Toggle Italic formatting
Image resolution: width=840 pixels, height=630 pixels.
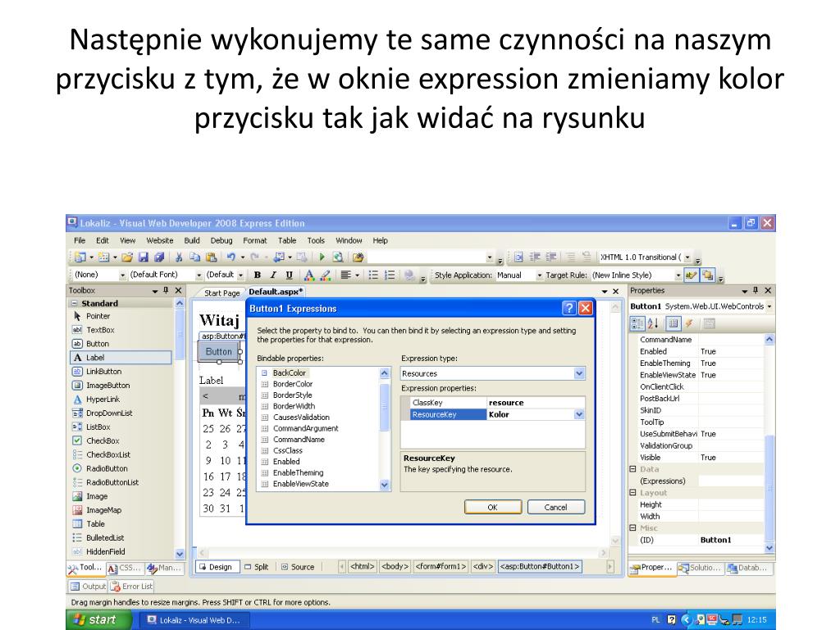[x=273, y=275]
